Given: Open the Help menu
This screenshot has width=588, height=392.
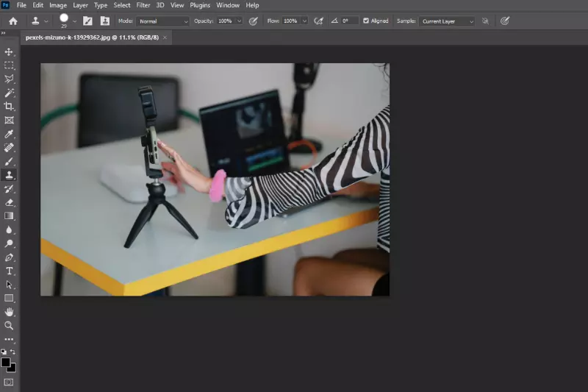Looking at the screenshot, I should click(x=252, y=5).
